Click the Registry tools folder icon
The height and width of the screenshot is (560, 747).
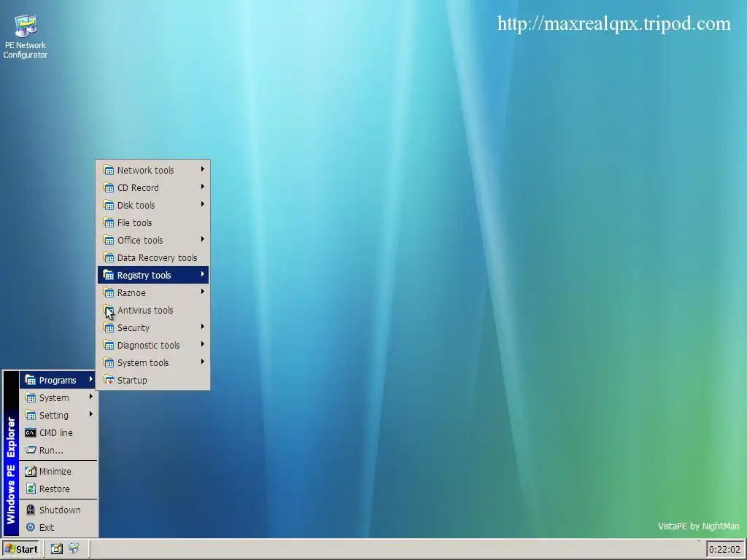coord(109,275)
